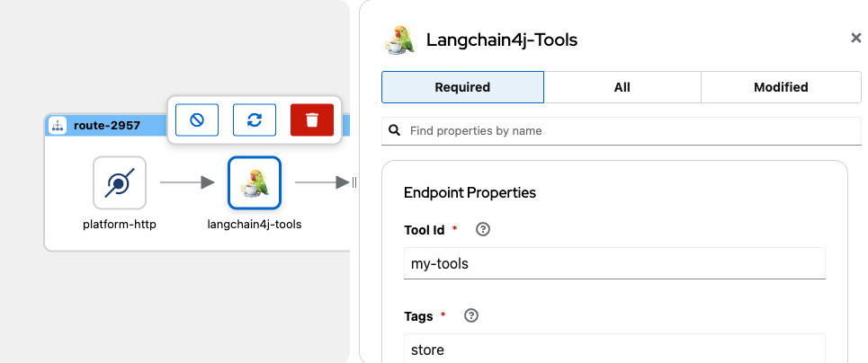Click the search magnifier icon
This screenshot has width=868, height=363.
394,131
